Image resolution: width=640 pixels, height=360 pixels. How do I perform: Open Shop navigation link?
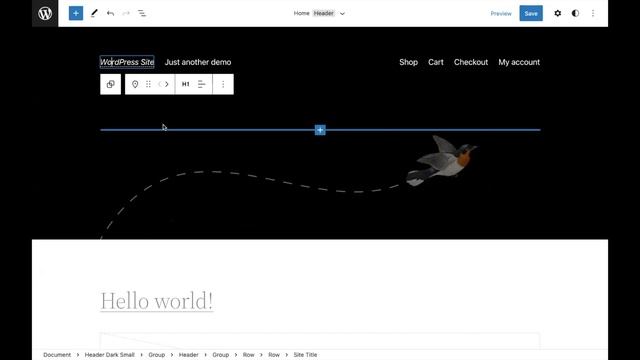click(x=408, y=62)
